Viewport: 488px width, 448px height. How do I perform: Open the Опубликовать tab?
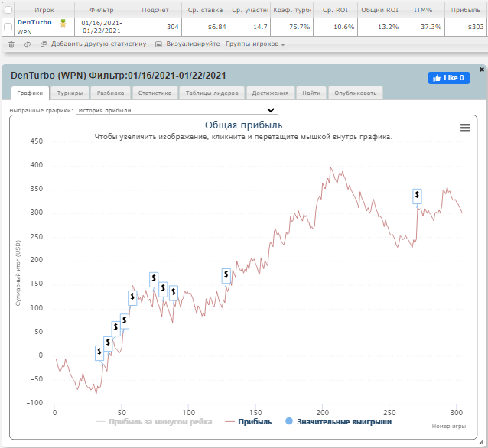tap(356, 93)
